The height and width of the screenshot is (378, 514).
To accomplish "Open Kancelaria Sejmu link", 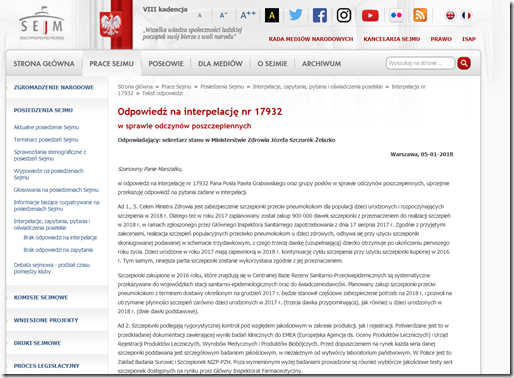I will [x=392, y=39].
